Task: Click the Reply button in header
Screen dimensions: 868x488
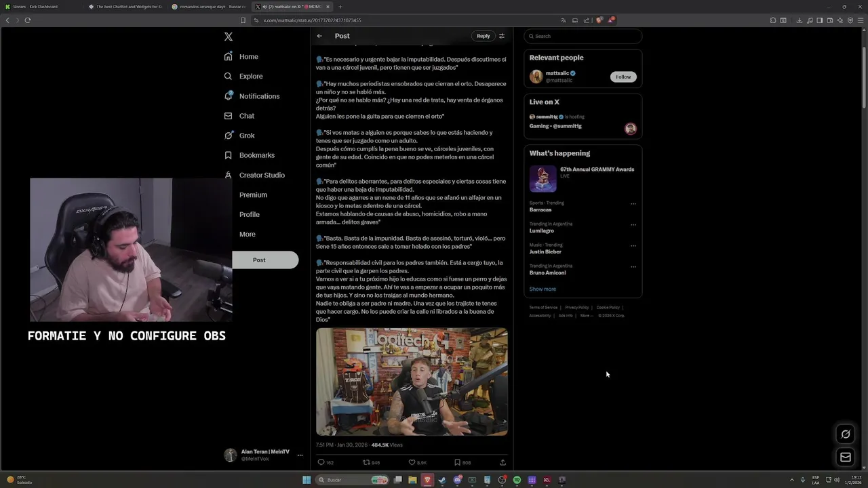Action: [x=483, y=36]
